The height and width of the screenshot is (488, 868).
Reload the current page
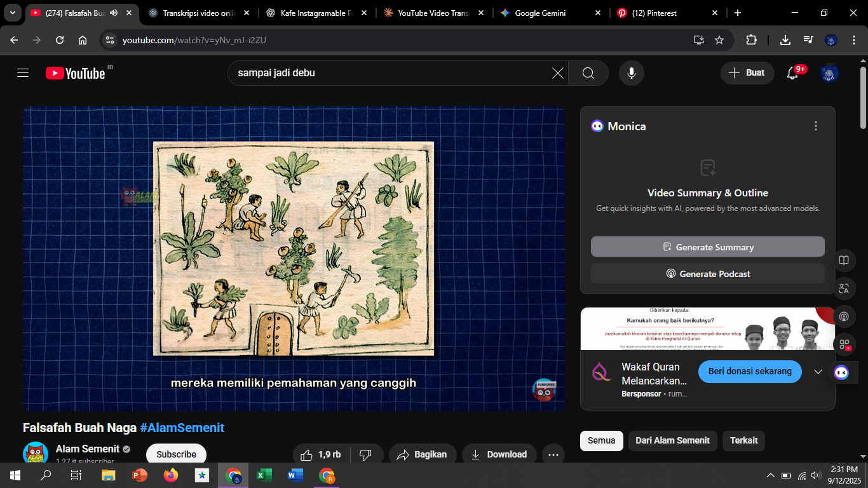click(x=60, y=40)
